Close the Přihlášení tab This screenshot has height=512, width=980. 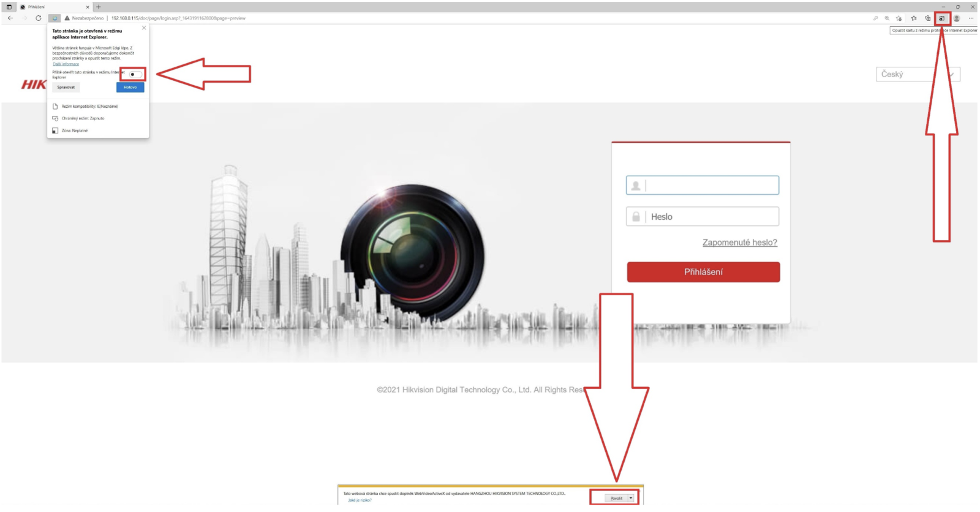88,7
